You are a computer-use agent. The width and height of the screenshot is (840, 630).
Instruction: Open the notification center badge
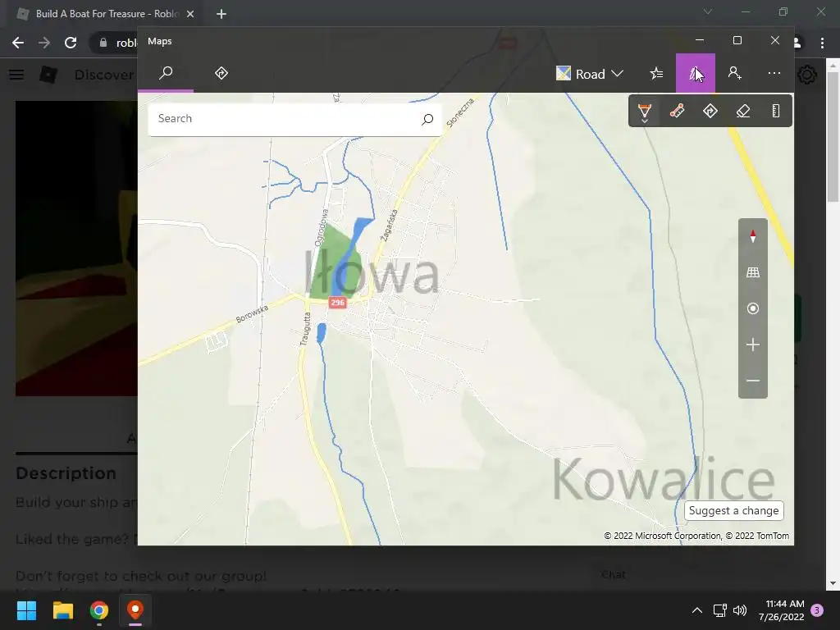[817, 610]
